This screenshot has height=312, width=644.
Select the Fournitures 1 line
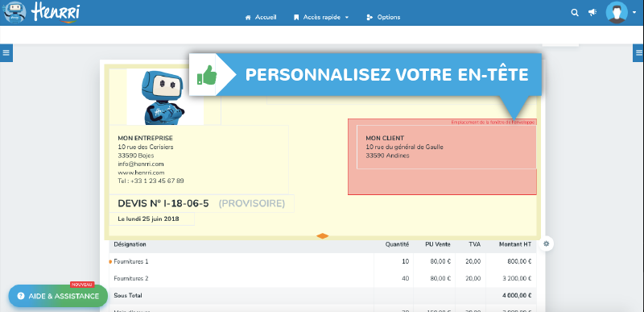323,261
